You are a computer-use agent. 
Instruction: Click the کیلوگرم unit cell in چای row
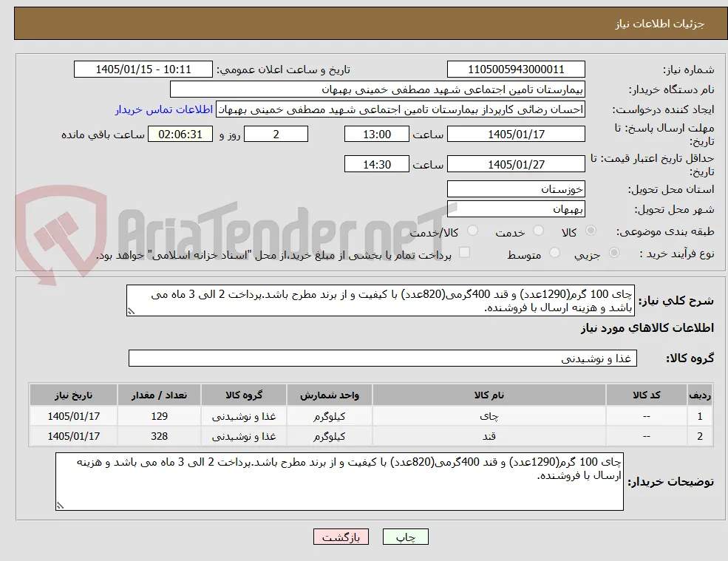(329, 416)
